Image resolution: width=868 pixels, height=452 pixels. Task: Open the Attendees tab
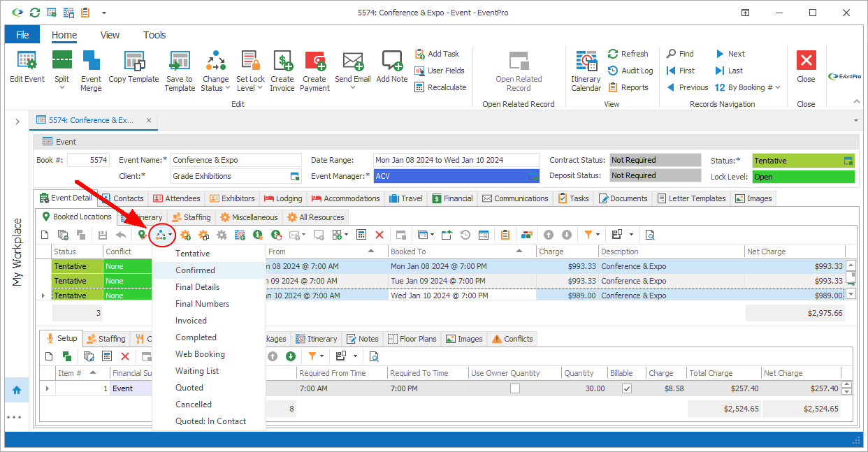coord(177,198)
